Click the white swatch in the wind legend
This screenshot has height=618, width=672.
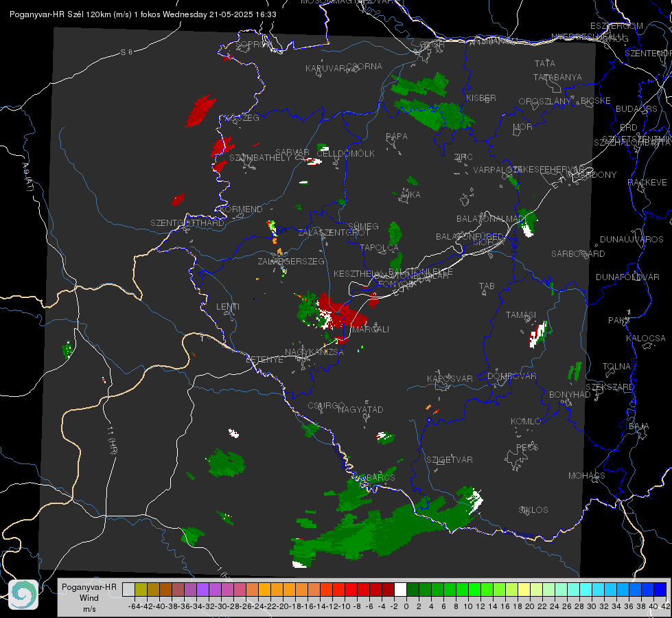click(x=400, y=589)
